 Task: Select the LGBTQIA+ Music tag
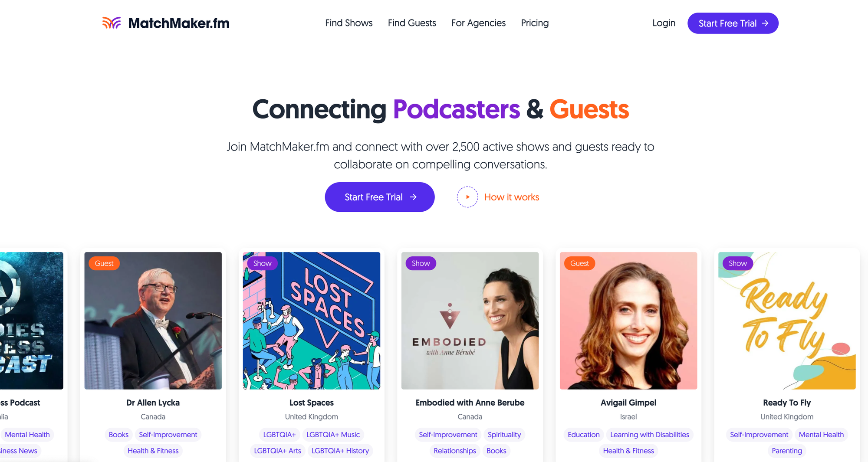pyautogui.click(x=333, y=435)
